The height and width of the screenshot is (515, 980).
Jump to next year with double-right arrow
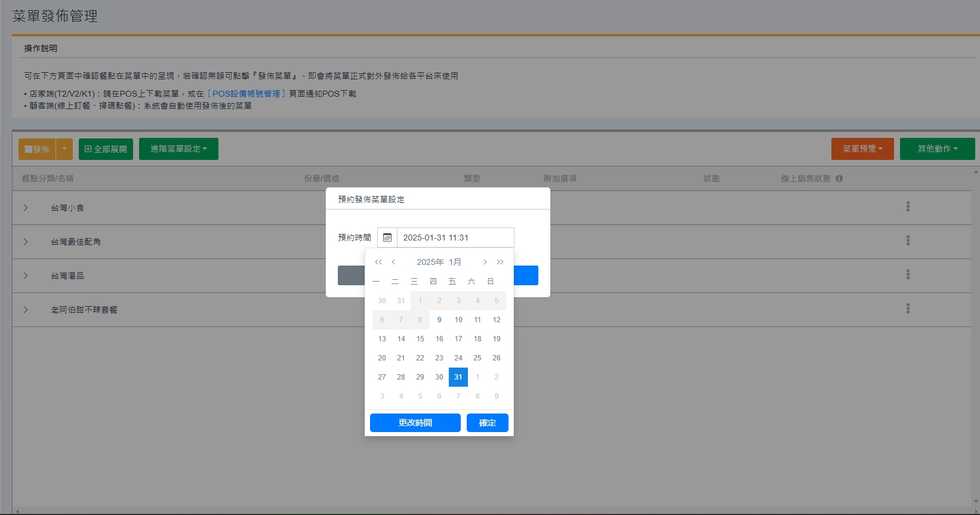(500, 262)
